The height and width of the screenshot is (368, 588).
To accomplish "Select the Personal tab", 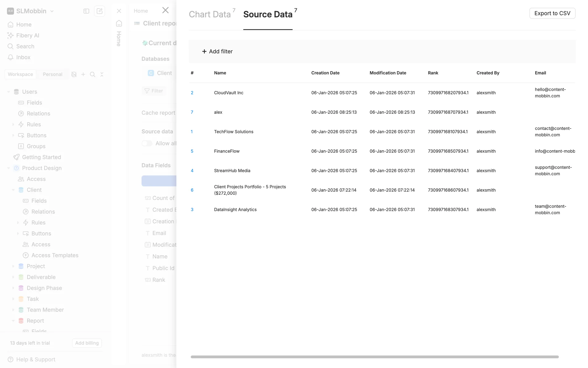I will click(x=52, y=74).
